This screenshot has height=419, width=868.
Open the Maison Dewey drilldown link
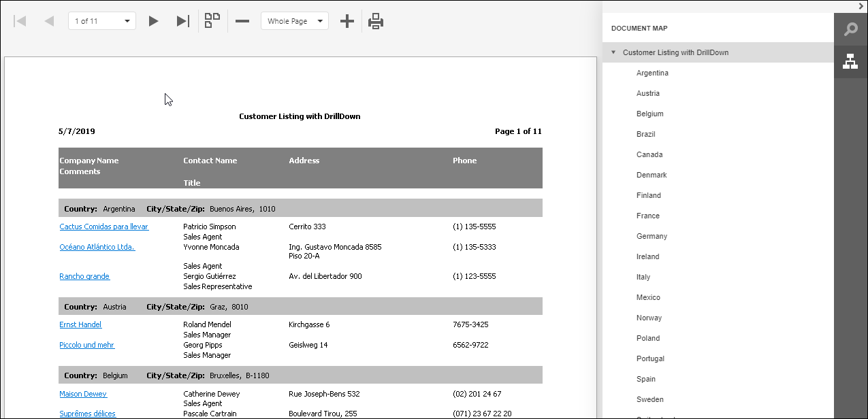pos(83,394)
